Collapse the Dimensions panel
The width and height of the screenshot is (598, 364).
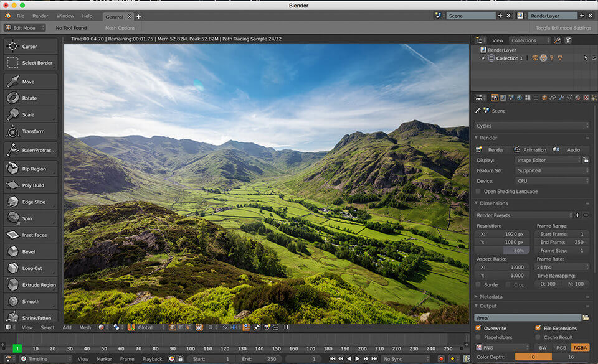(x=477, y=203)
